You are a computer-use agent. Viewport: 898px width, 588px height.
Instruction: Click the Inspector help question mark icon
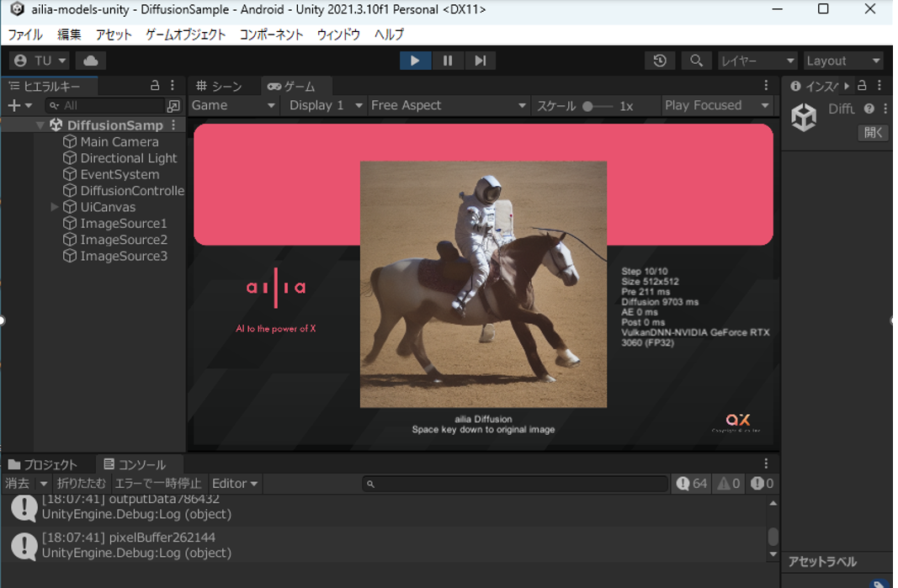tap(869, 109)
